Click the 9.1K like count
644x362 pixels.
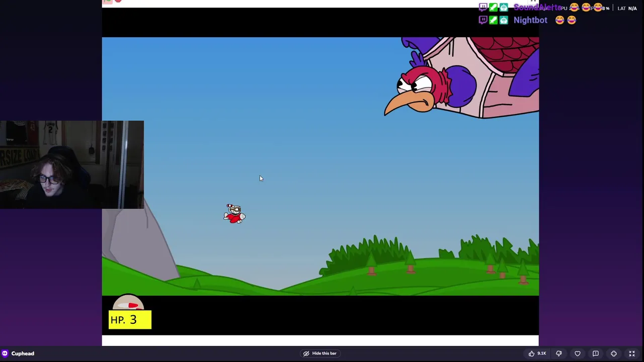[542, 353]
